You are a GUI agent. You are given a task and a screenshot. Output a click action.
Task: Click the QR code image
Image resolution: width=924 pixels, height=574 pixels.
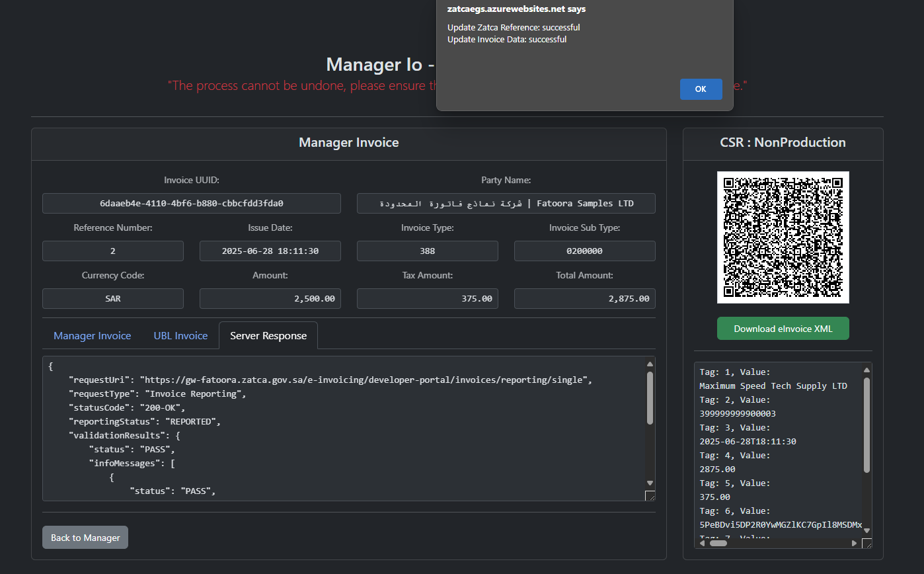tap(783, 237)
